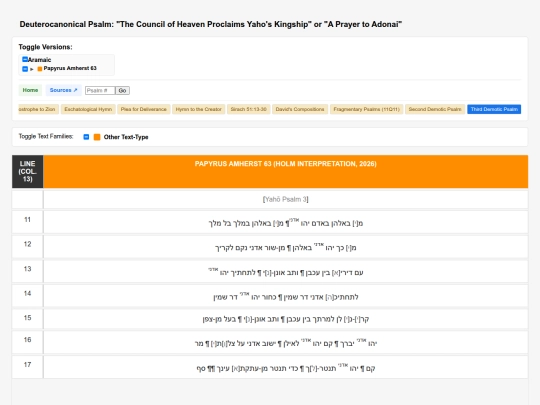540x405 pixels.
Task: Open the Second Demotic Psalm tab
Action: point(435,109)
